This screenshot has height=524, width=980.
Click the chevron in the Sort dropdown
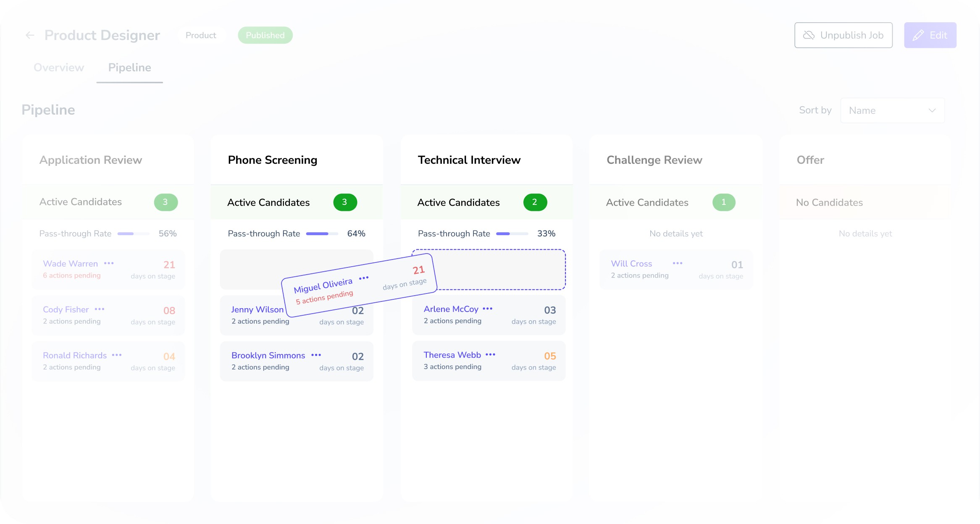tap(932, 110)
